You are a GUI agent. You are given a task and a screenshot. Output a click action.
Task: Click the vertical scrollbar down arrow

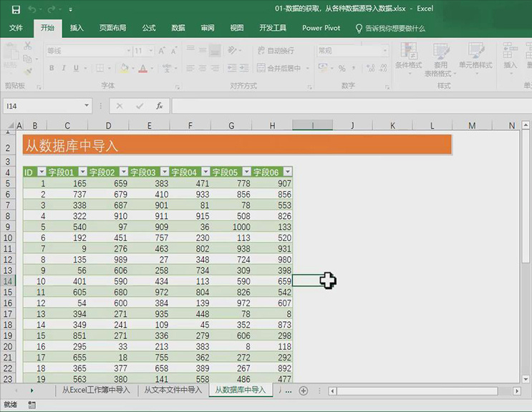point(526,379)
